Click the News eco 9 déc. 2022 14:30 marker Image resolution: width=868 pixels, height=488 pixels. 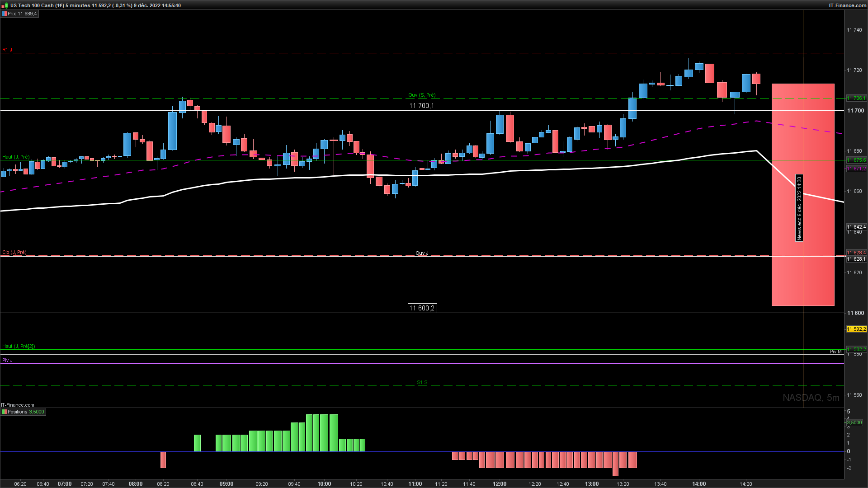[799, 208]
